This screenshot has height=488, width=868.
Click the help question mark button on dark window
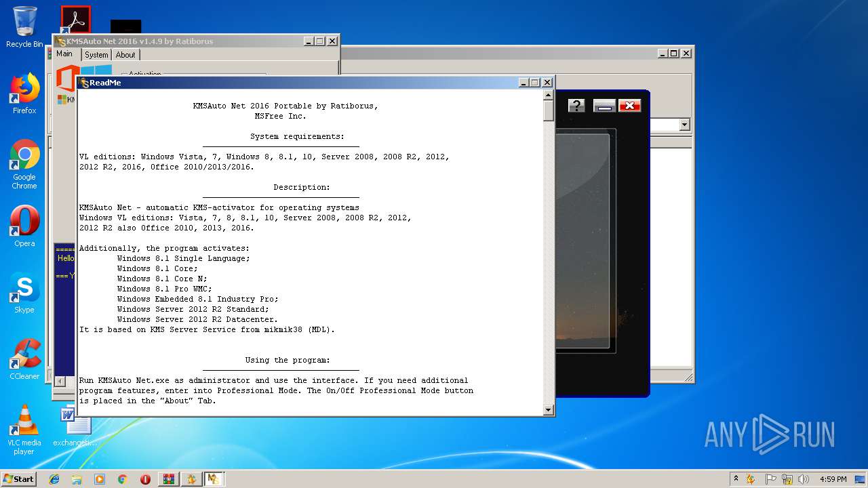[576, 105]
